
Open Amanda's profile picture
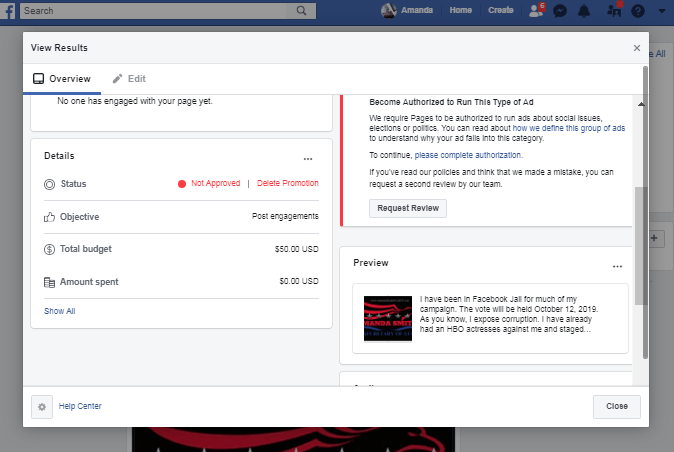389,10
